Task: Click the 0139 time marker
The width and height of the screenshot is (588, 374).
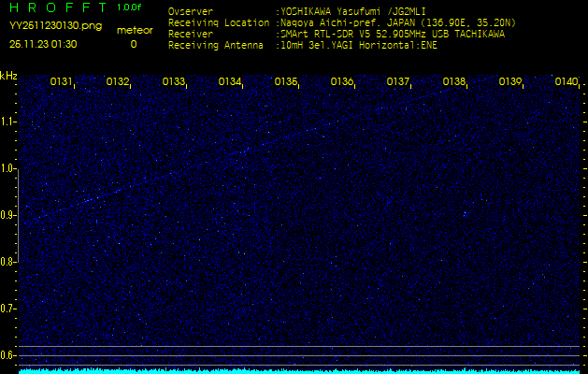Action: coord(510,82)
